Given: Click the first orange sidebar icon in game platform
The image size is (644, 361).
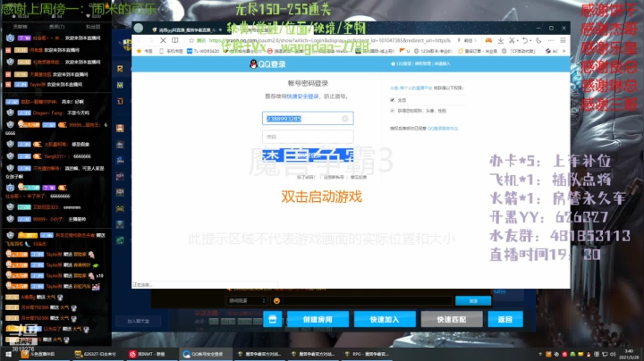Looking at the screenshot, I should [120, 69].
